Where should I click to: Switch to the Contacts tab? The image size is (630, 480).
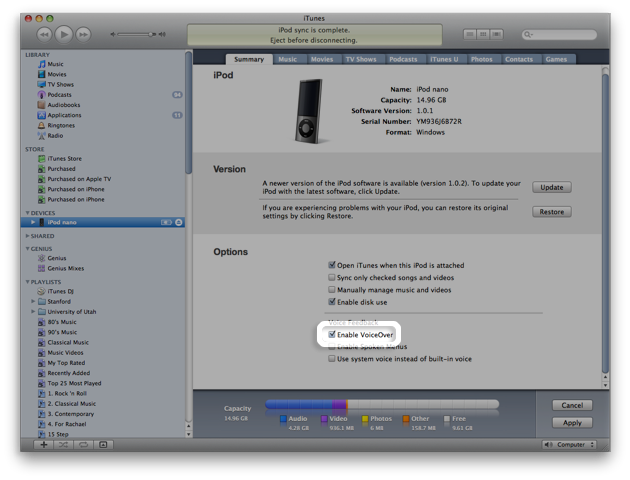519,59
